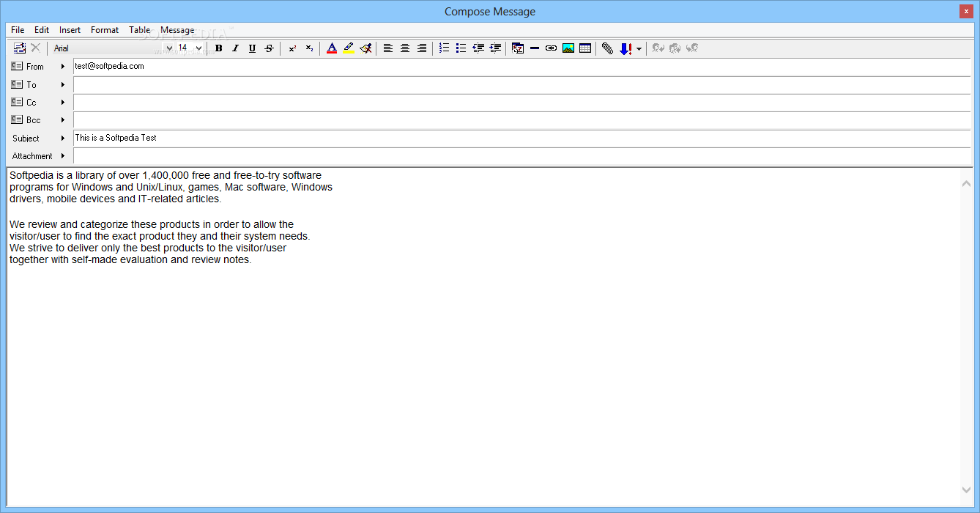The width and height of the screenshot is (980, 513).
Task: Open the Message menu
Action: [177, 30]
